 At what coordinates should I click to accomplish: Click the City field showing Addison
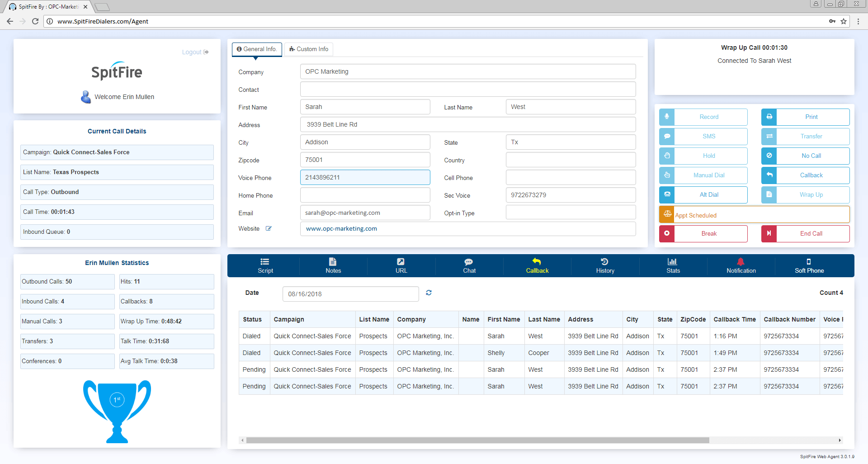pos(365,142)
